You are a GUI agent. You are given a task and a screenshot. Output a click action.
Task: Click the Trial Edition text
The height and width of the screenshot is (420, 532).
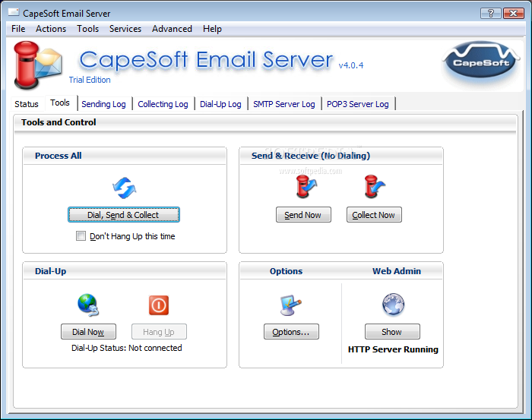pyautogui.click(x=90, y=80)
